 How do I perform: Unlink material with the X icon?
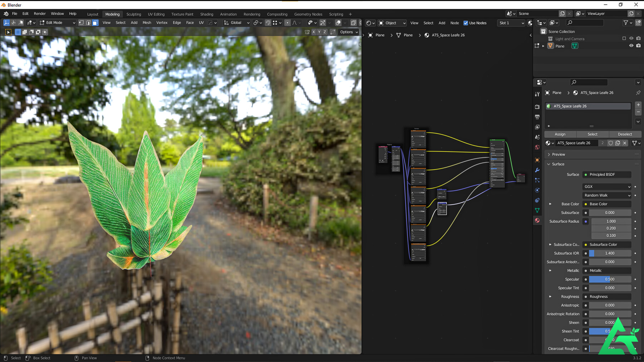[x=625, y=143]
